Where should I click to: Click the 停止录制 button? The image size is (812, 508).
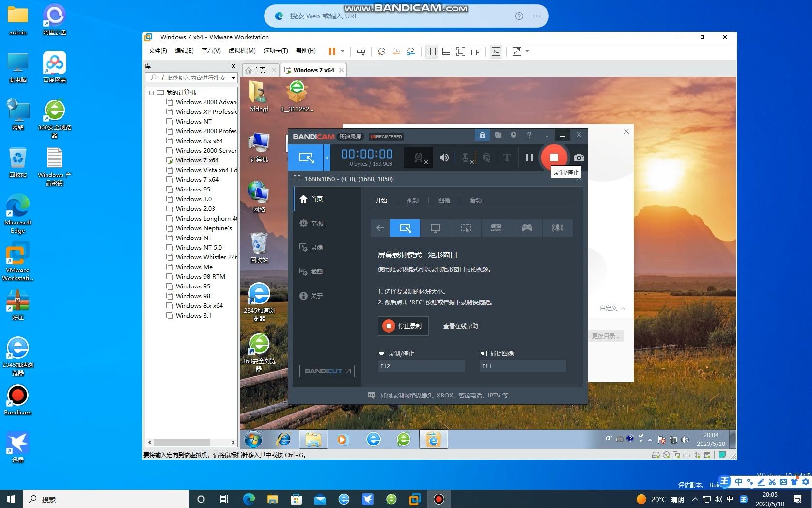tap(403, 326)
